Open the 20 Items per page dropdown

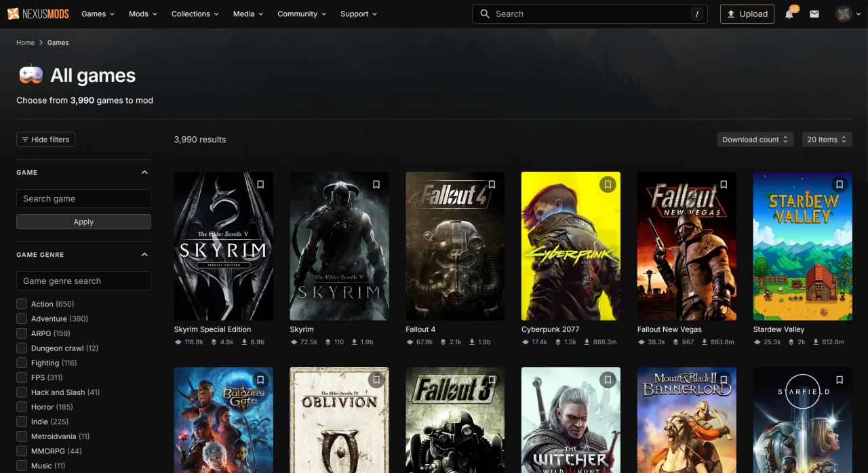827,140
